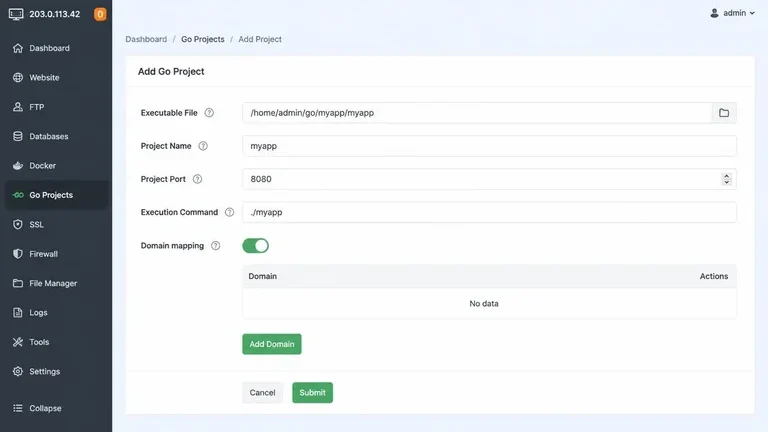The width and height of the screenshot is (768, 432).
Task: Open Dashboard from the sidebar menu
Action: 49,48
